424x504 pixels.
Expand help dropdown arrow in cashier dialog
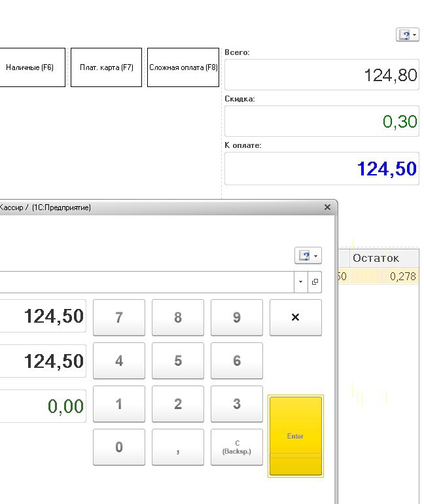tap(316, 256)
